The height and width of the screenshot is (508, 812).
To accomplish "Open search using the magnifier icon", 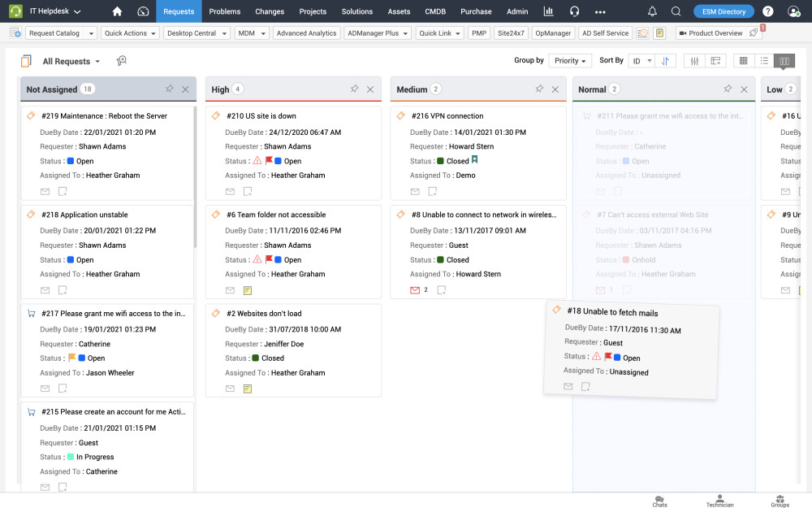I will pos(676,11).
